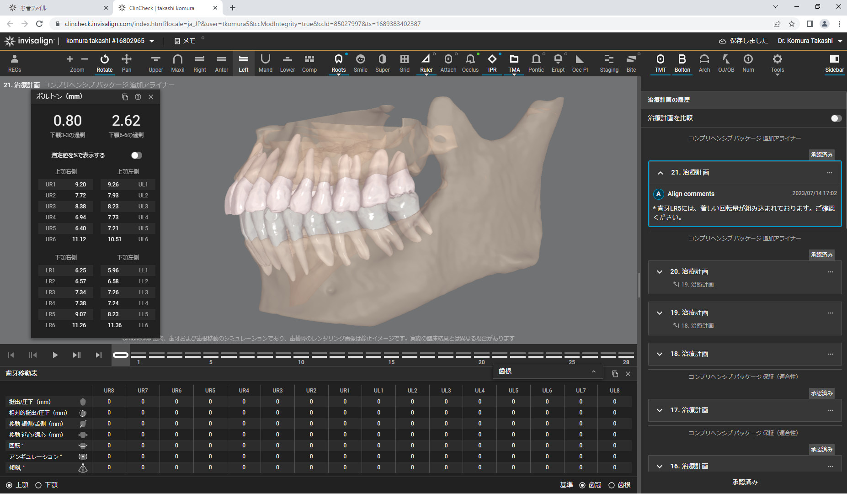This screenshot has height=504, width=847.
Task: Toggle the Superimposition (Super) tool
Action: point(382,63)
